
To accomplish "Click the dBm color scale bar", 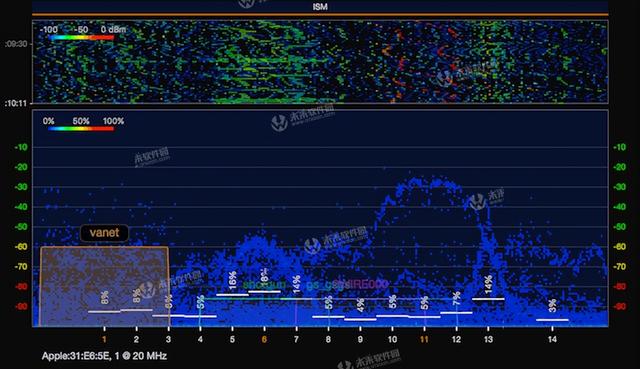I will coord(81,38).
